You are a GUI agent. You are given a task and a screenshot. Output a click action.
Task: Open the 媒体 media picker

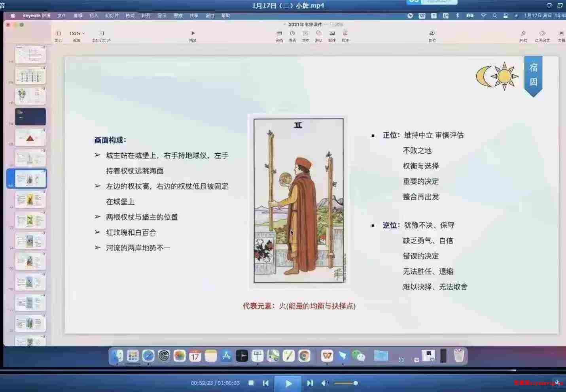coord(332,34)
